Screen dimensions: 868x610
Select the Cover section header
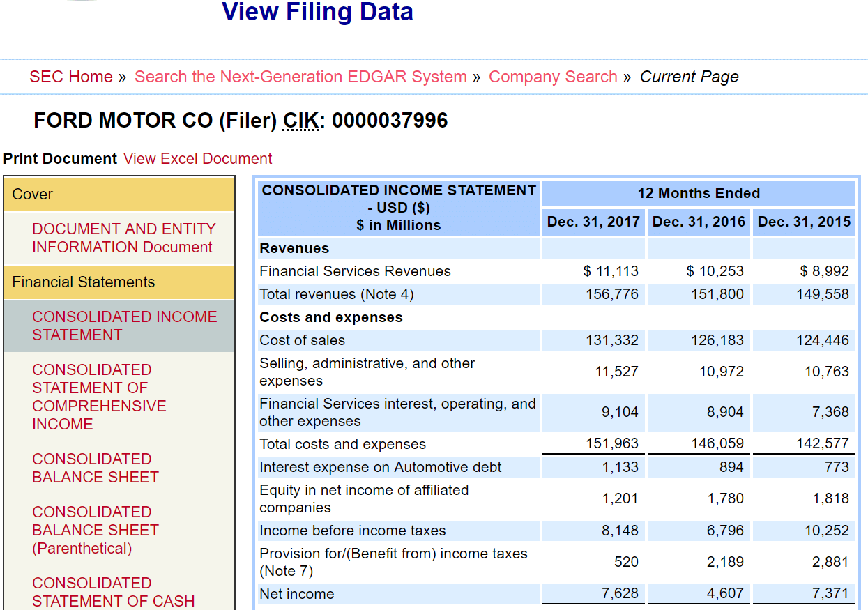tap(119, 195)
